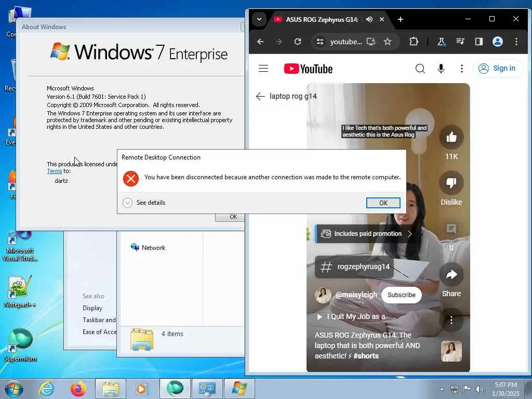Open the browser three-dot menu
This screenshot has width=532, height=399.
(516, 42)
